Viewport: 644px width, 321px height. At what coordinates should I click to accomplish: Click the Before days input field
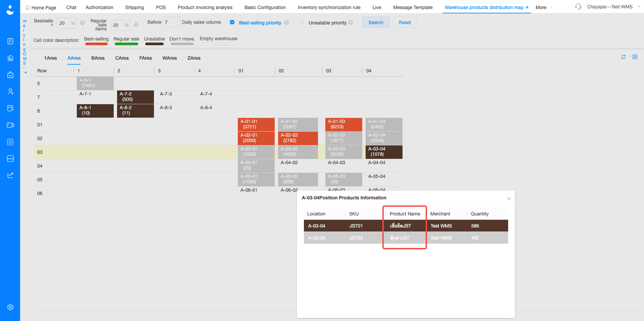click(171, 22)
